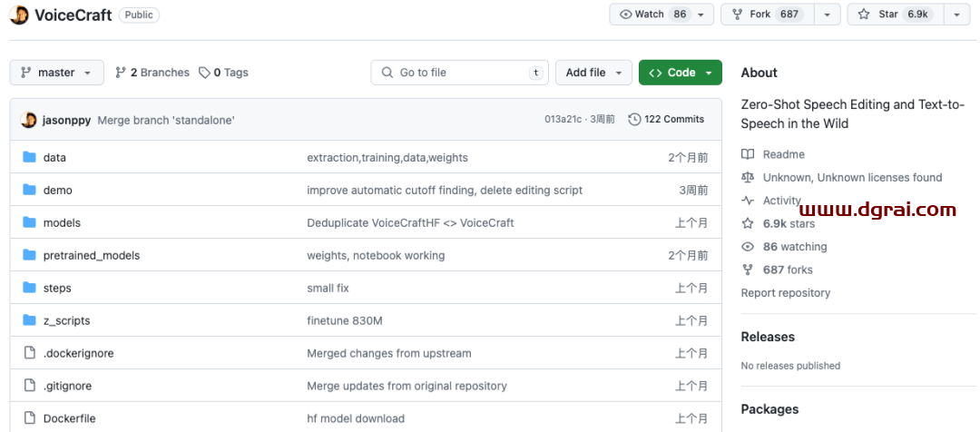Open the green Code dropdown button
980x432 pixels.
click(680, 73)
